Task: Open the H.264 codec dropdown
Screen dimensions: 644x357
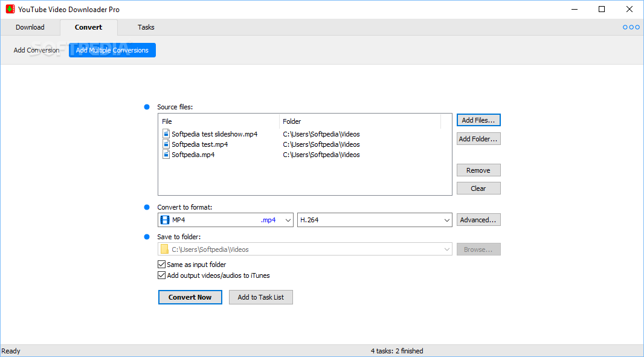Action: (x=375, y=220)
